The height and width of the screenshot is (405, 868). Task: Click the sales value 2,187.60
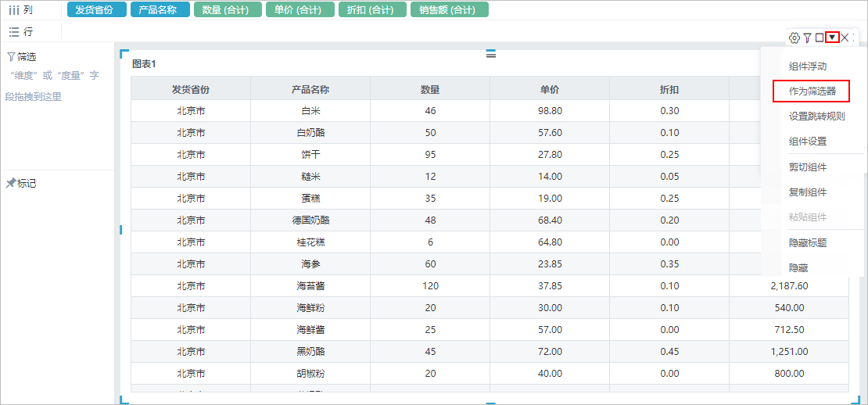[x=789, y=285]
